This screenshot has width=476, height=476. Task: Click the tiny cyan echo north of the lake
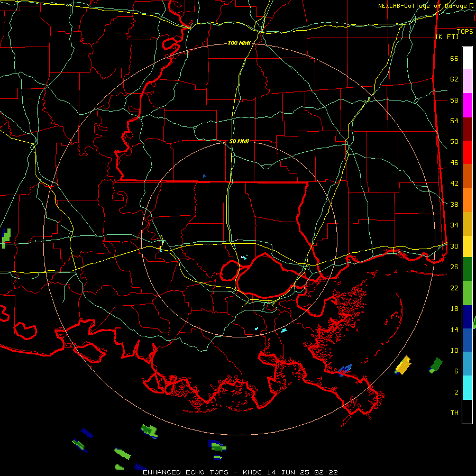click(x=244, y=258)
